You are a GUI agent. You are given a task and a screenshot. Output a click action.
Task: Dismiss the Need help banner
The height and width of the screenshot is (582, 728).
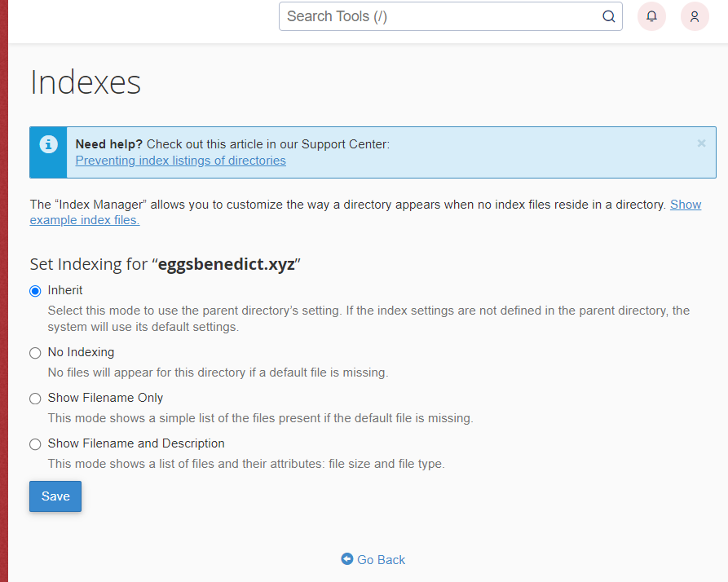(701, 143)
